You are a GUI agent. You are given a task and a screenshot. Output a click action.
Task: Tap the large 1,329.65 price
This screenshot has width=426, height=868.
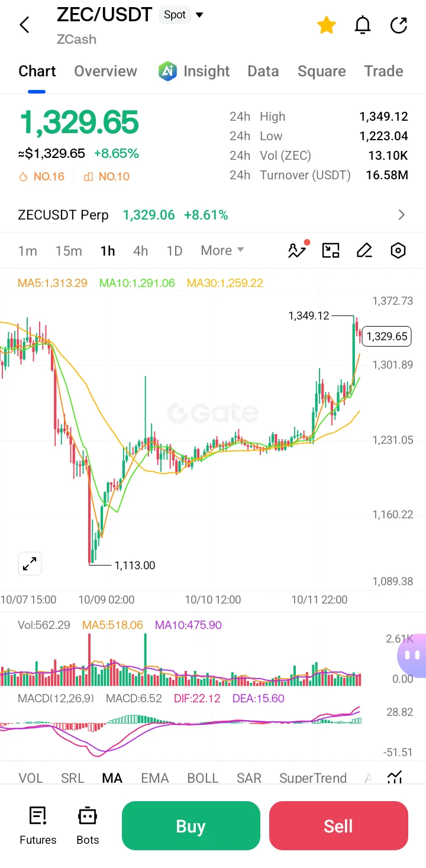click(x=79, y=122)
